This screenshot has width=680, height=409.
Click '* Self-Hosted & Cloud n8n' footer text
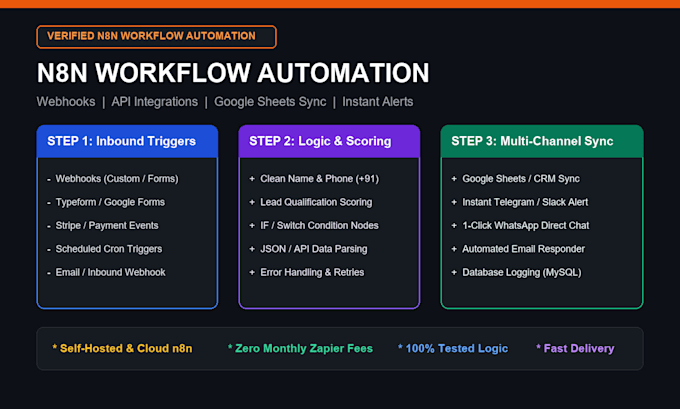(x=122, y=349)
